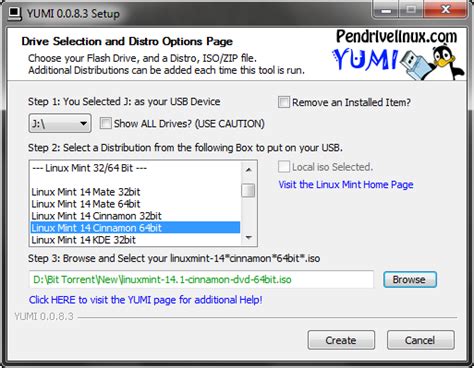Image resolution: width=474 pixels, height=368 pixels.
Task: Click the Browse button
Action: pyautogui.click(x=410, y=279)
